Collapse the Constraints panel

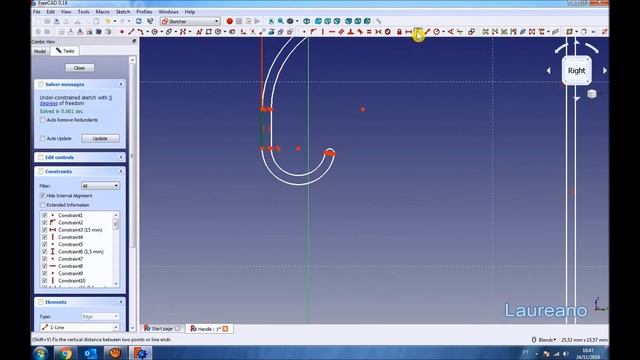(x=121, y=171)
